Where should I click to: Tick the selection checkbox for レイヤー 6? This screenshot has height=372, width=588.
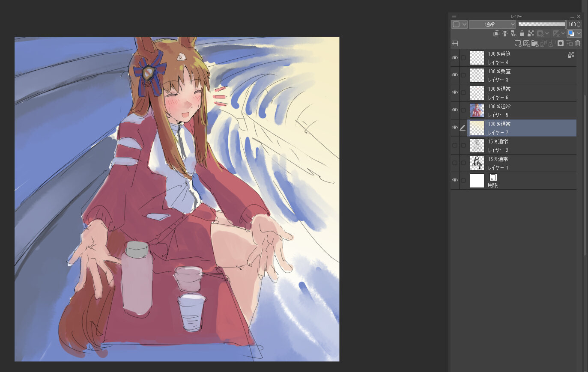[x=463, y=93]
